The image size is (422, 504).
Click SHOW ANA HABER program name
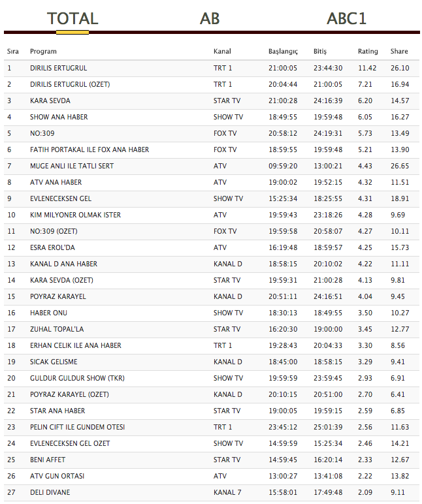[59, 117]
